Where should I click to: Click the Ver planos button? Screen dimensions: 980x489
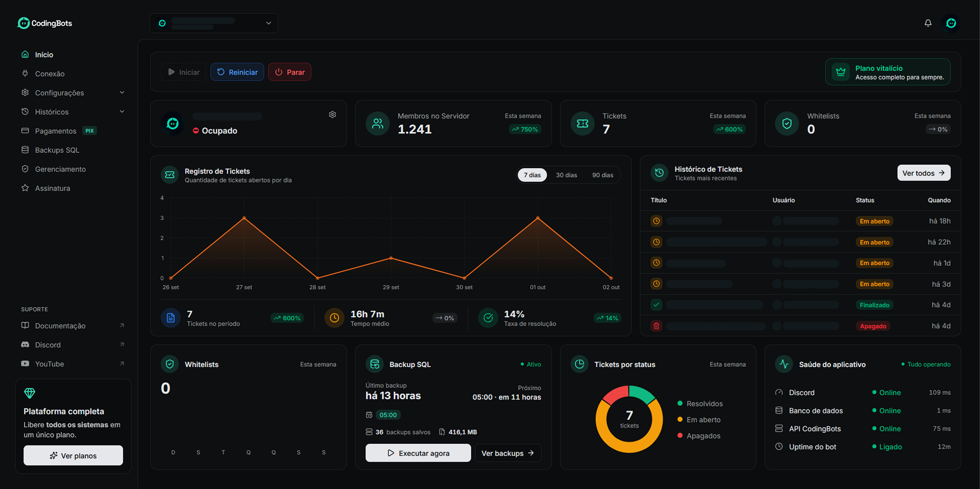(73, 455)
